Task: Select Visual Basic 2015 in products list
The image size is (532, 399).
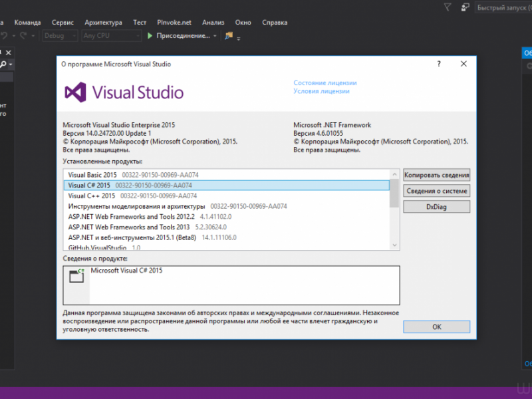Action: click(x=226, y=175)
